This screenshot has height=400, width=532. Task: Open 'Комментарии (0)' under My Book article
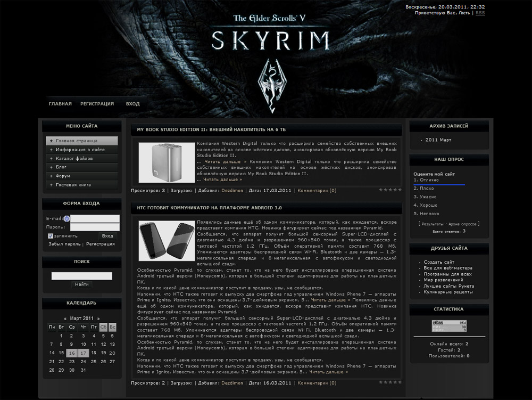click(317, 191)
